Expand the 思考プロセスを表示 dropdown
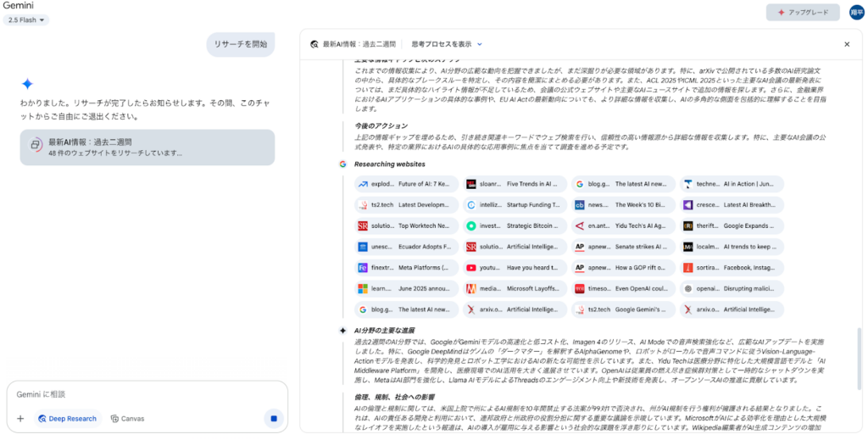The height and width of the screenshot is (440, 868). (x=447, y=44)
